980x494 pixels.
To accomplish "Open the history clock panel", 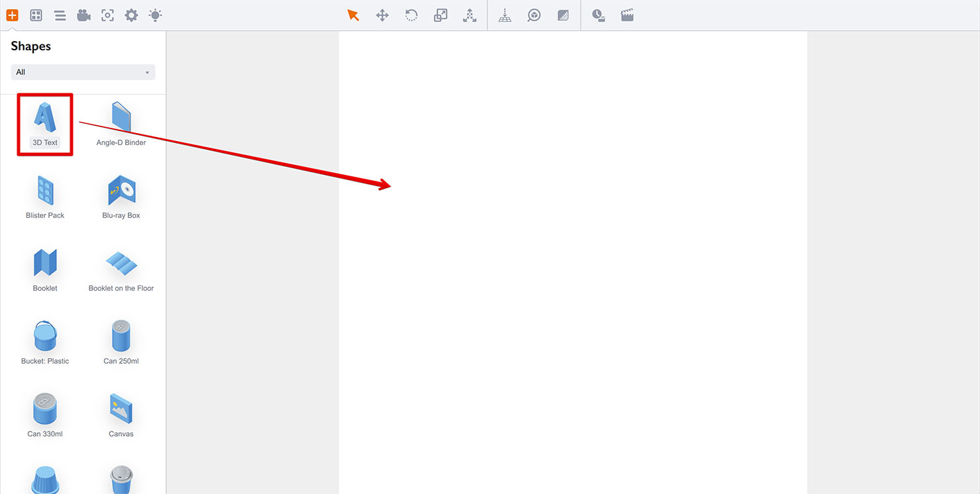I will pos(598,15).
